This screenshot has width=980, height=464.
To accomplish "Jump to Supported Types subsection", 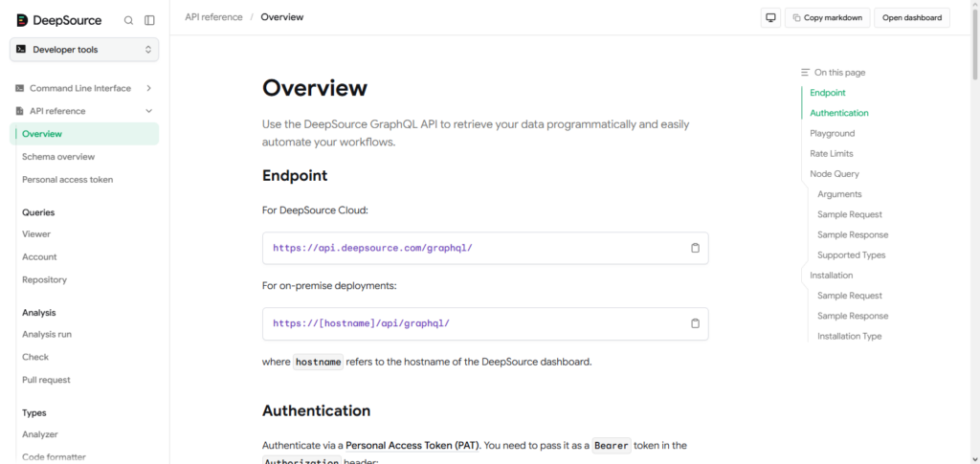I will point(851,254).
